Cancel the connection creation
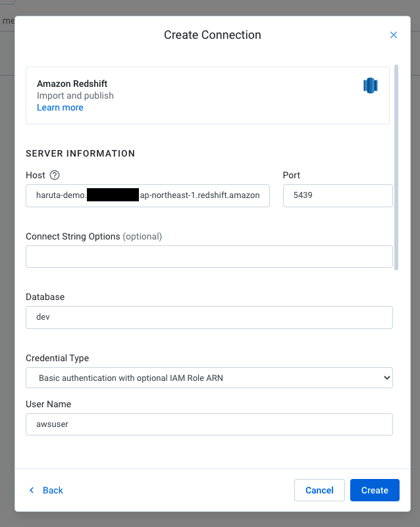The width and height of the screenshot is (420, 527). 319,490
